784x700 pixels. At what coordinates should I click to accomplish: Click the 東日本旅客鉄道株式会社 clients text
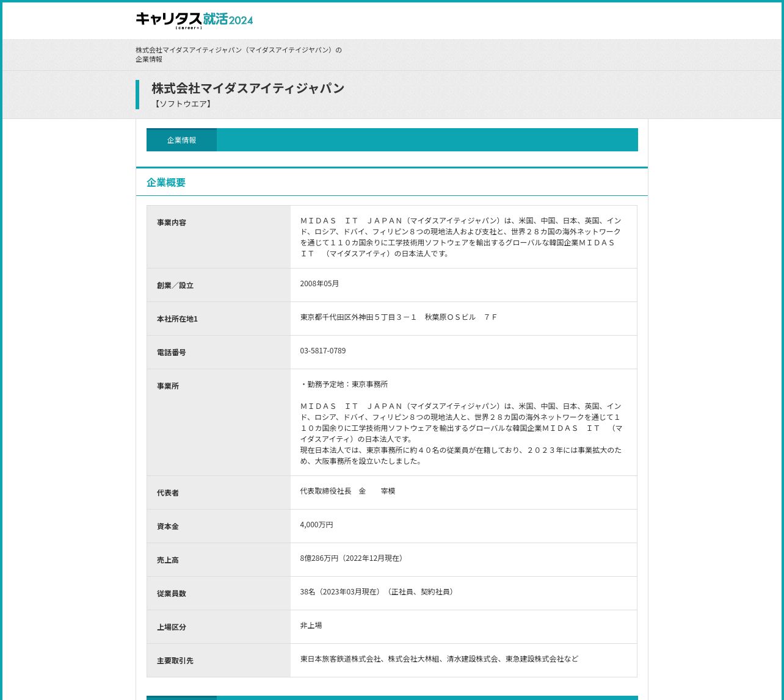click(x=439, y=659)
